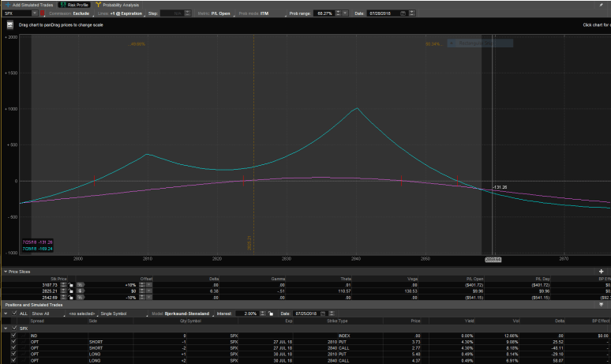Click the red marker on the zero line

click(243, 181)
